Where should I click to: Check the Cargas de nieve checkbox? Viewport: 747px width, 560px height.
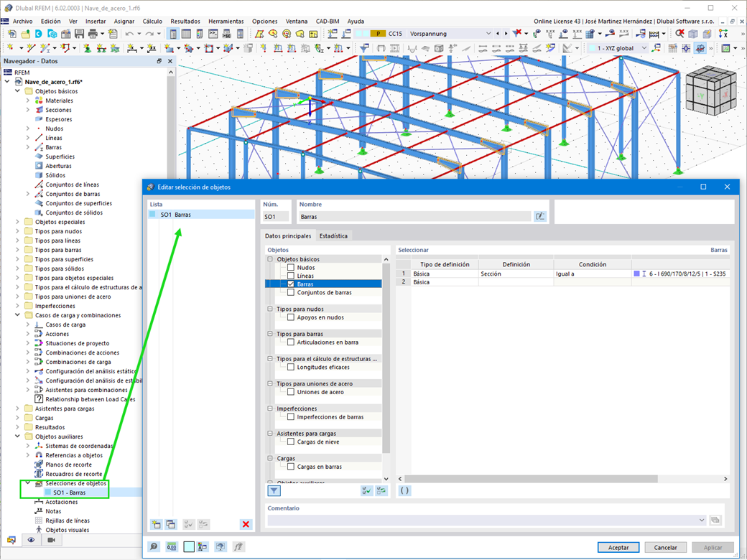[291, 442]
